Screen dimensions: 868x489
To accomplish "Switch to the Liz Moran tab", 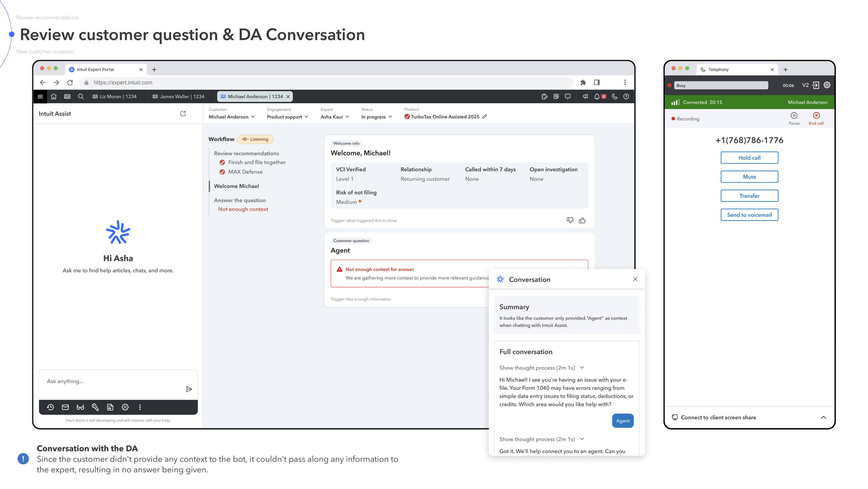I will (x=115, y=97).
